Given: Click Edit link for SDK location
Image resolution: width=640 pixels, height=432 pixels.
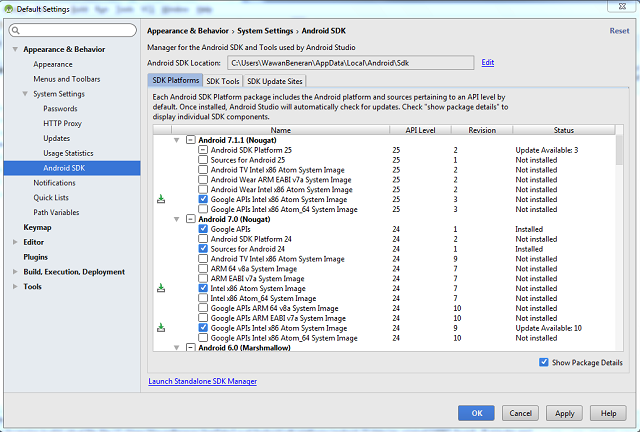Looking at the screenshot, I should click(x=488, y=62).
